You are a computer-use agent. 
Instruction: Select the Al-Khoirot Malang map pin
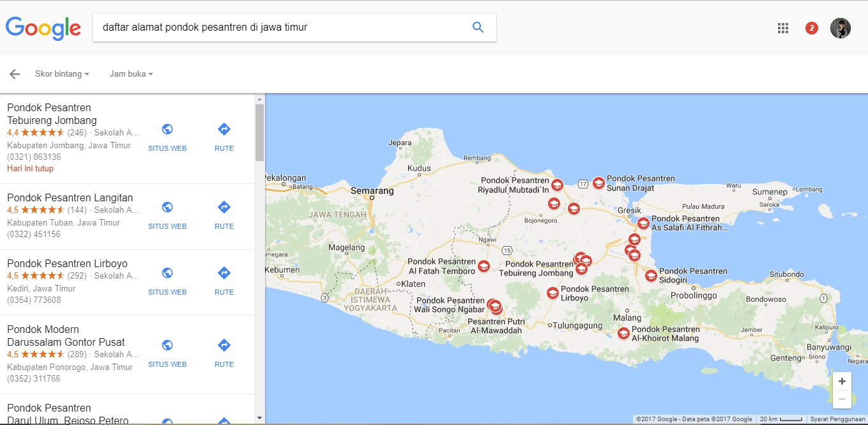[x=623, y=333]
